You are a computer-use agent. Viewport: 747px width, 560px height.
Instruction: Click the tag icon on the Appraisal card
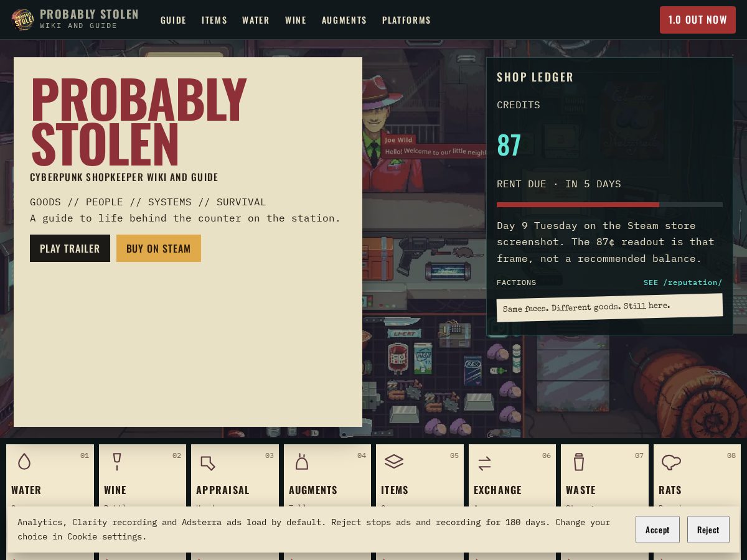click(x=208, y=463)
